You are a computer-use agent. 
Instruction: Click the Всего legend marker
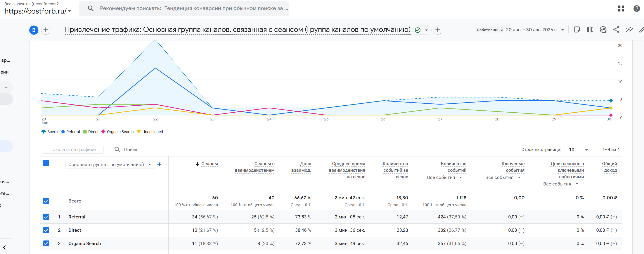click(43, 132)
